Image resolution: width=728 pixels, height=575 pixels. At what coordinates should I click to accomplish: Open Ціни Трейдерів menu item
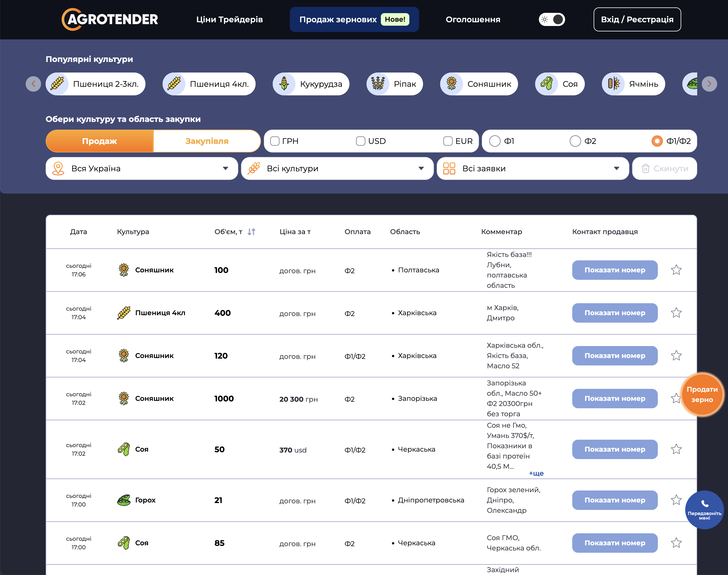click(x=229, y=19)
